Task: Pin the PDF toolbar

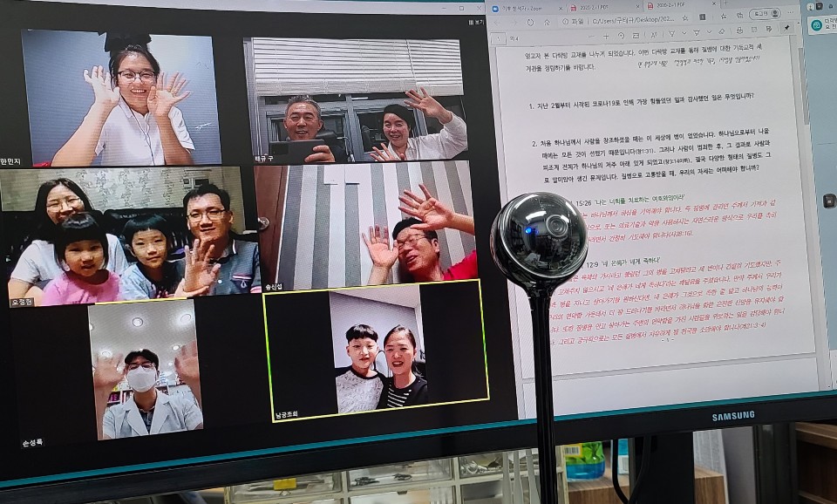Action: click(x=786, y=28)
